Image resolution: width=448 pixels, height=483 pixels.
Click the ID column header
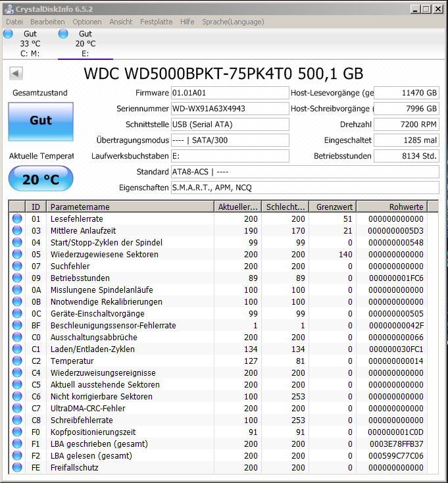click(36, 207)
